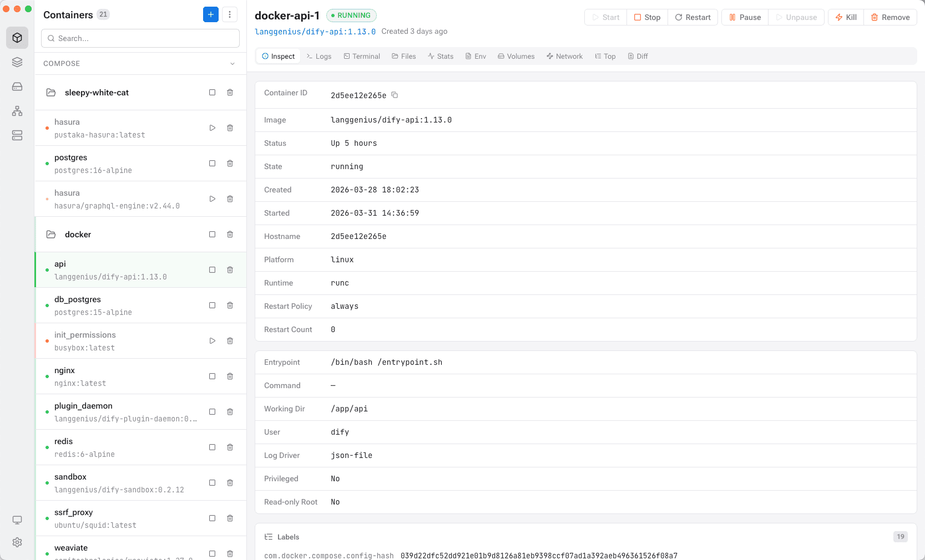Stop the api container in list
Screen dimensions: 925x560
[212, 270]
